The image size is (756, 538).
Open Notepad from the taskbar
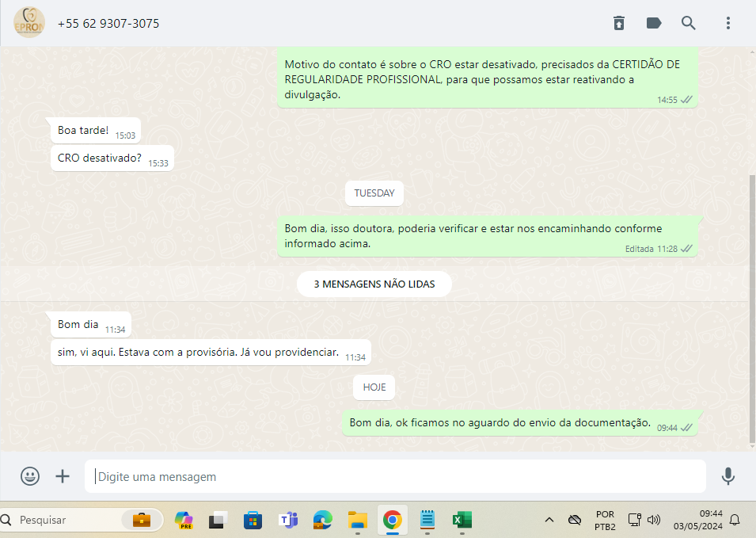tap(427, 520)
